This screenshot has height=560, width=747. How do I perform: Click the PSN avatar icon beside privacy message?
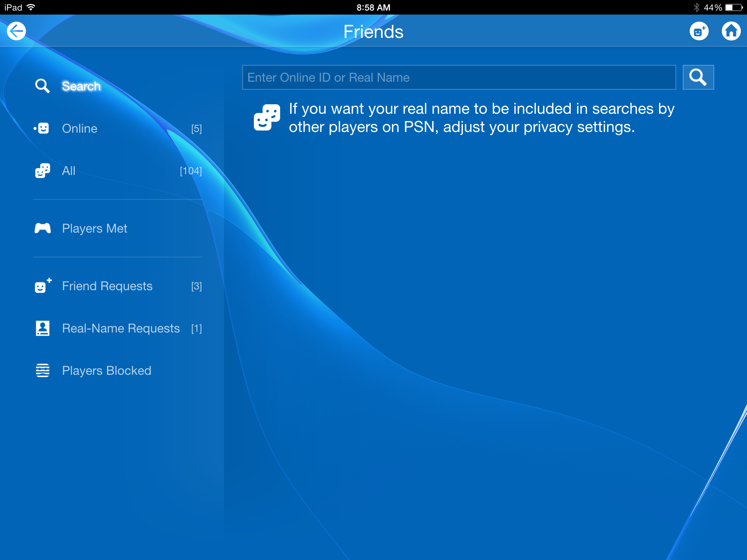click(267, 117)
